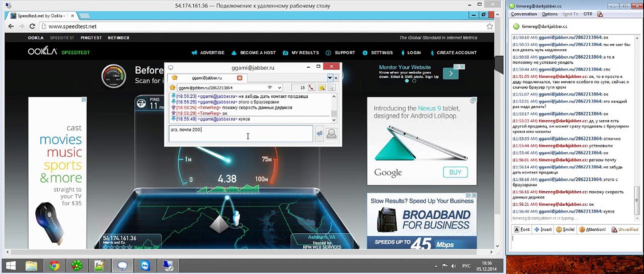Expand the ggami@jabber.ru/2862213864 resource combo box

click(279, 88)
